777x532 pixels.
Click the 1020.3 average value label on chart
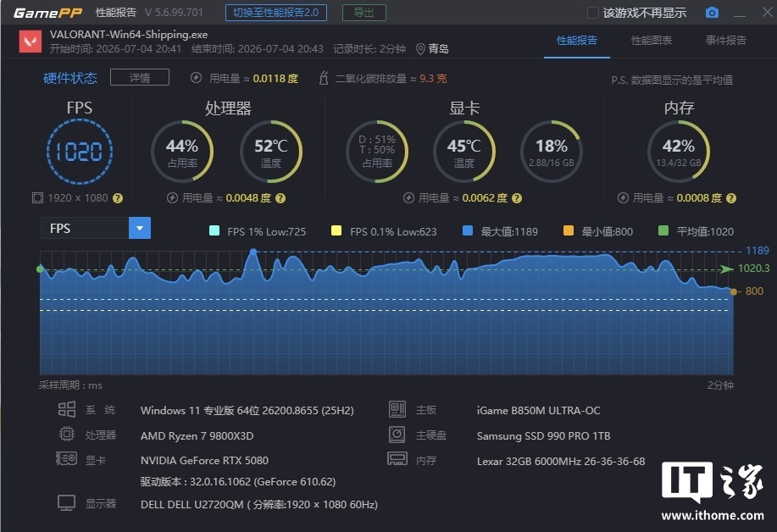point(754,269)
